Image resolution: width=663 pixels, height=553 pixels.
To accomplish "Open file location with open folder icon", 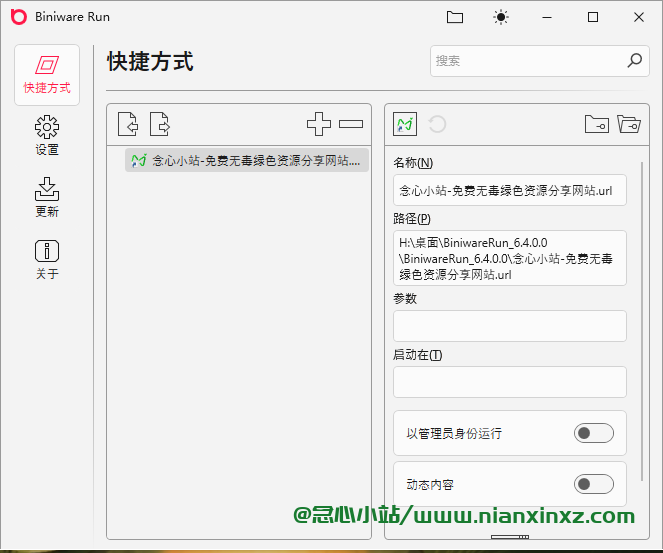I will tap(629, 124).
